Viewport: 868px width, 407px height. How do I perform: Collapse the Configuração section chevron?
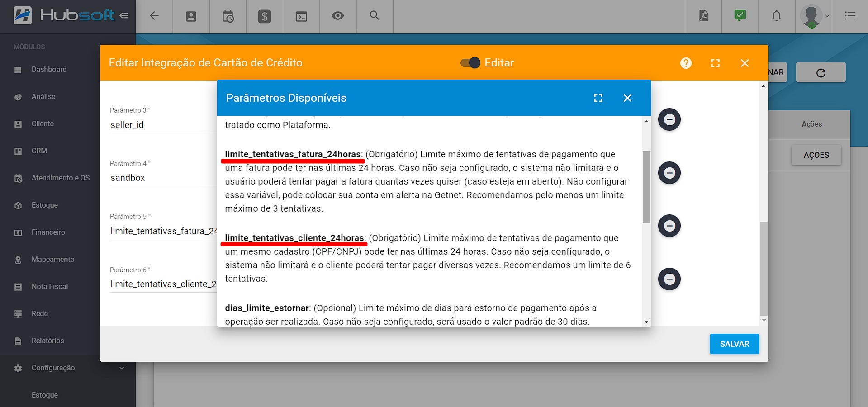click(x=122, y=368)
